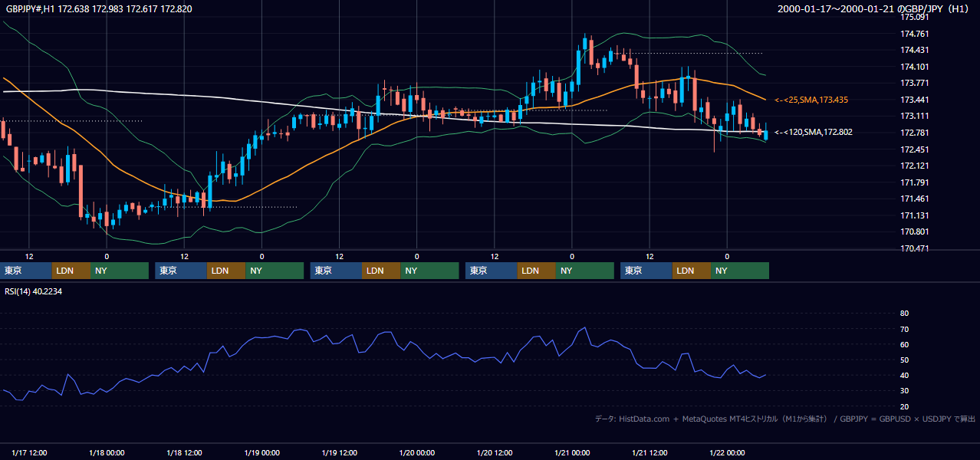Click the price axis label 172.451
Viewport: 980px width, 460px height.
pyautogui.click(x=915, y=149)
